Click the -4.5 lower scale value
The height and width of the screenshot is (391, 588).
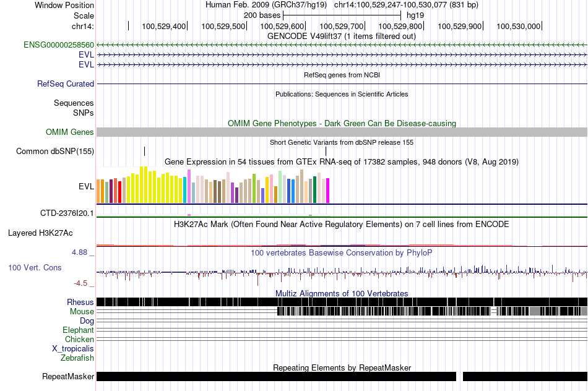pos(80,283)
